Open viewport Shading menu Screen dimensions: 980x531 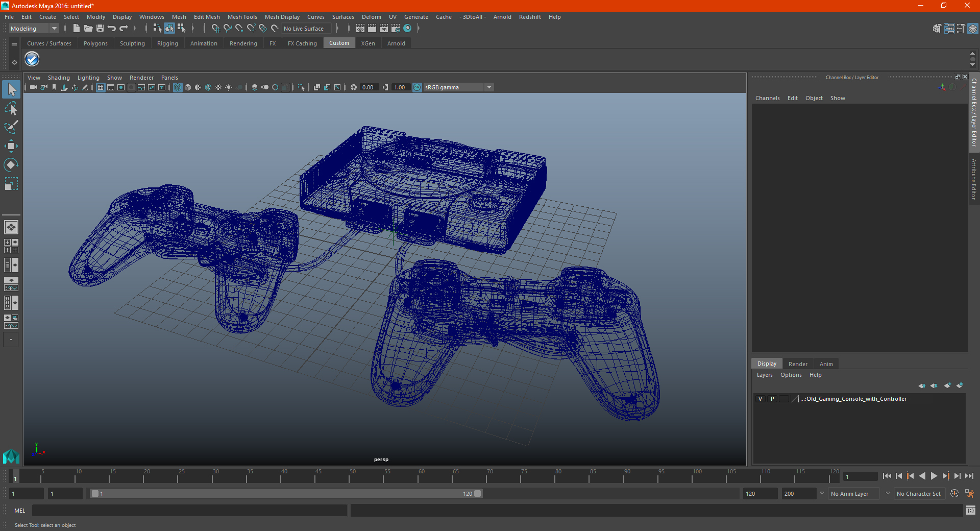[x=59, y=78]
